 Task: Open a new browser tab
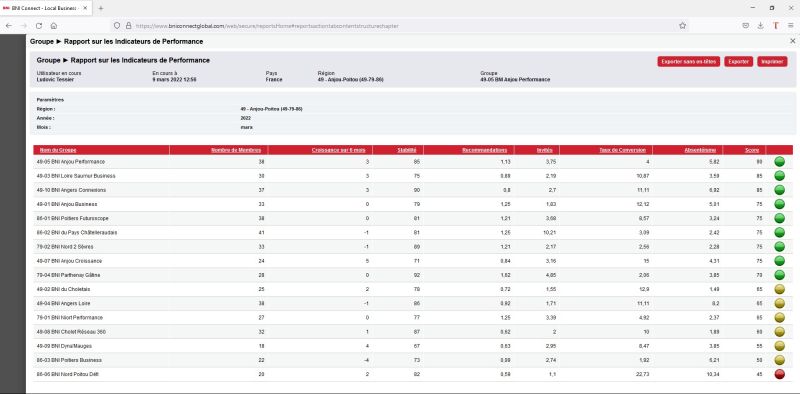[x=101, y=8]
